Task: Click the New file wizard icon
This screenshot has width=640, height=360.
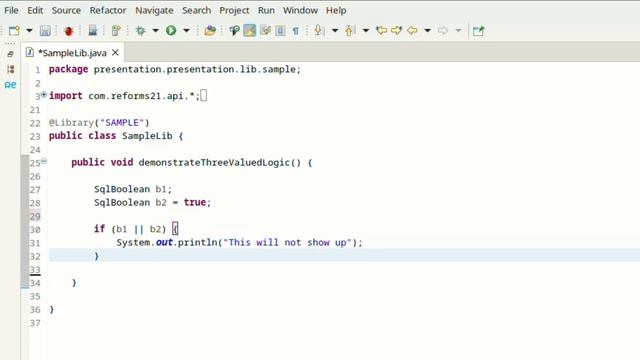Action: (14, 31)
